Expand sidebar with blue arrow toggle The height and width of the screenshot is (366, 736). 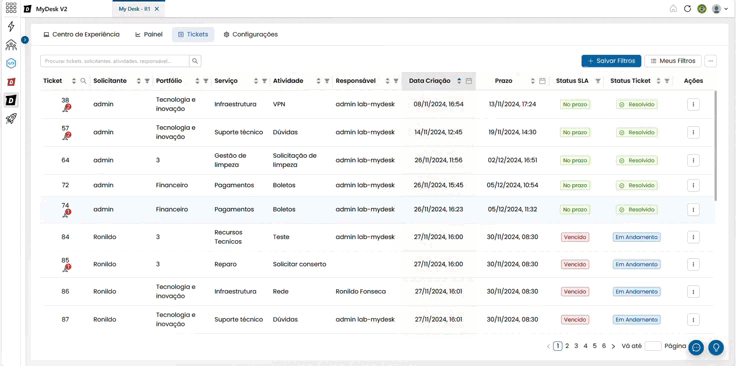coord(25,40)
